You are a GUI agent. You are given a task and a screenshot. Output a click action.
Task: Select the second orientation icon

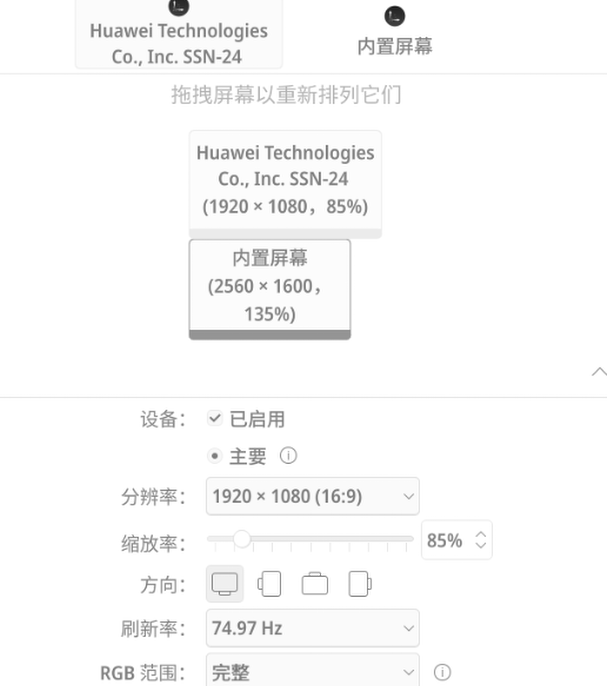[x=269, y=583]
